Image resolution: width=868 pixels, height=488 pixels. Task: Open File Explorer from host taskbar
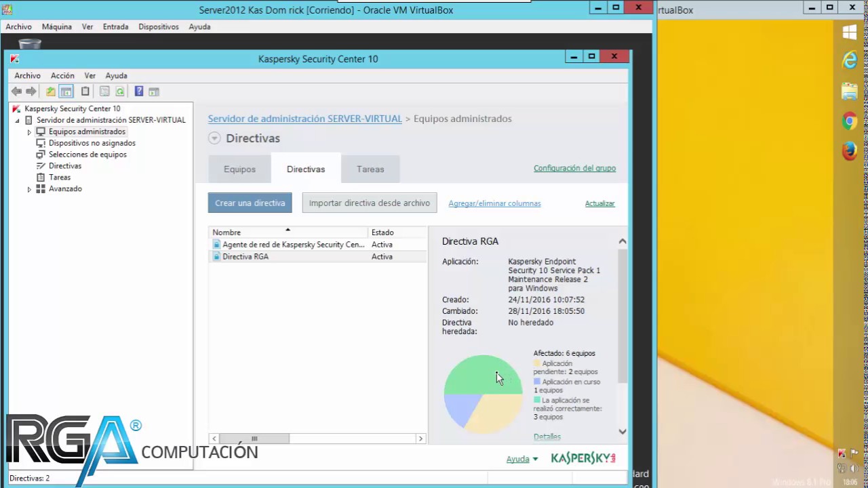(850, 91)
